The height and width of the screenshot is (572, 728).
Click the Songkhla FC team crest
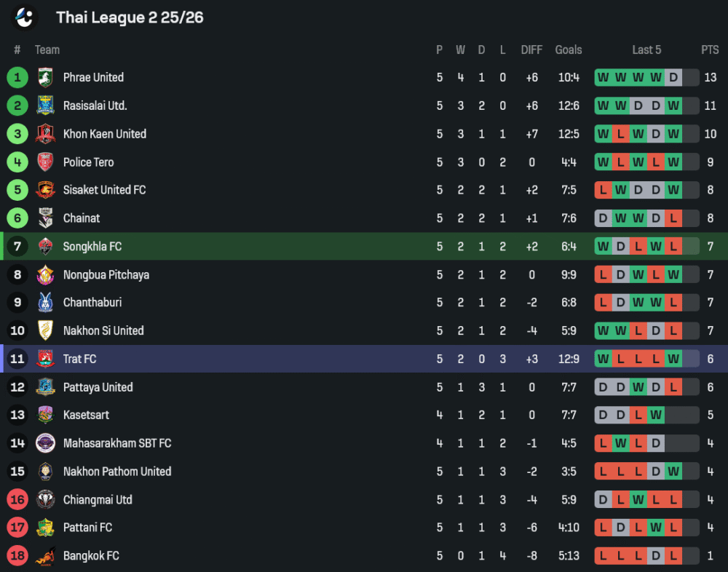[45, 247]
